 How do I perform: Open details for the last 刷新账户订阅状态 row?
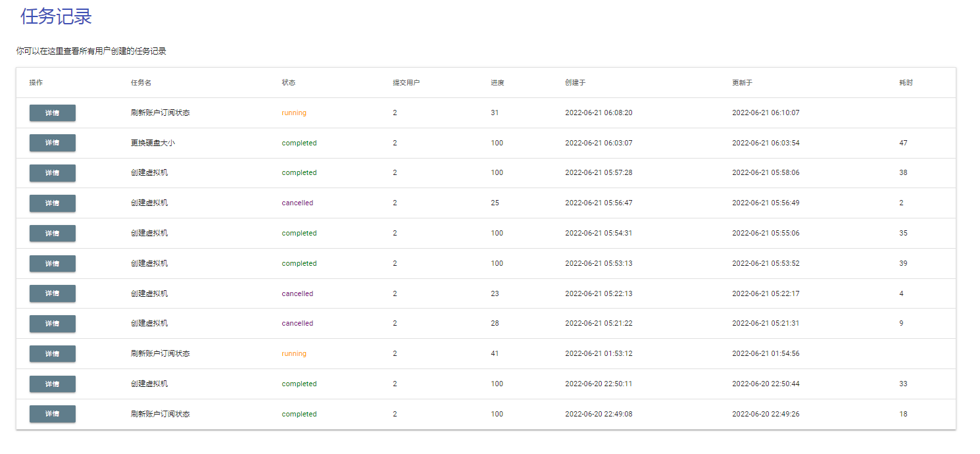coord(52,414)
